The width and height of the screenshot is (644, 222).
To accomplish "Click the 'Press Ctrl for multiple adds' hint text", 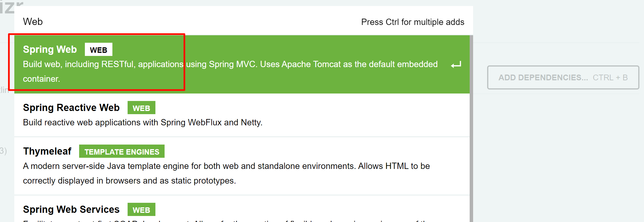I will [413, 22].
